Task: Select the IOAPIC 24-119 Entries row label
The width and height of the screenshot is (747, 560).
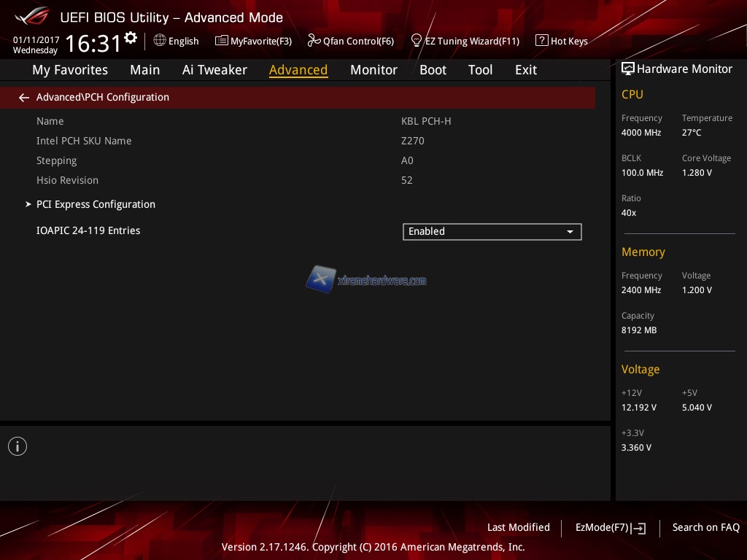Action: pos(88,230)
